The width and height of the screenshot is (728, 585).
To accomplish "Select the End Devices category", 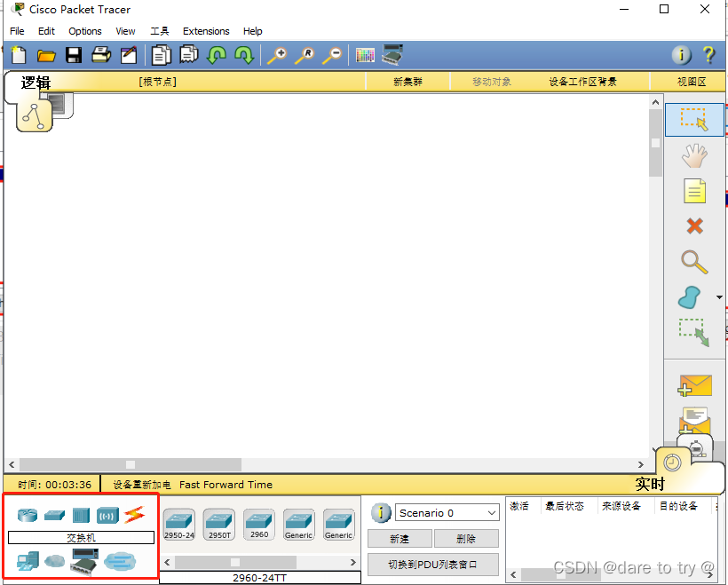I will [x=28, y=561].
